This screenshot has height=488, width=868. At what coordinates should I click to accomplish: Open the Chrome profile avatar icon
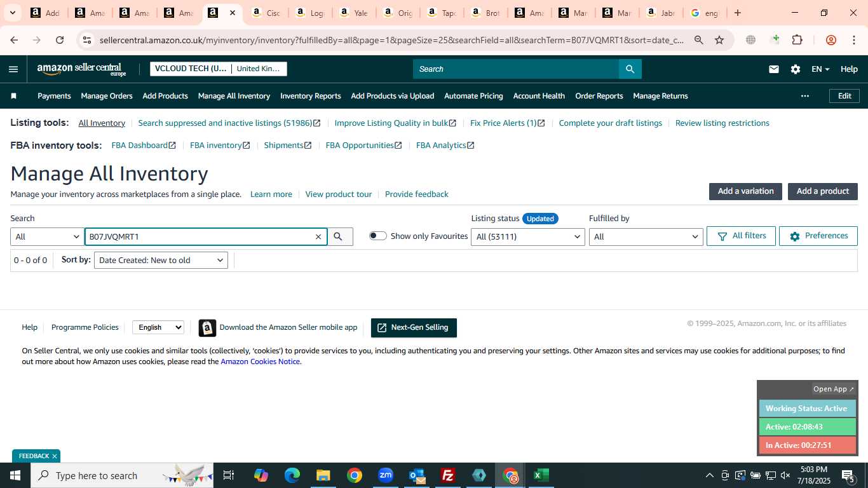tap(831, 40)
